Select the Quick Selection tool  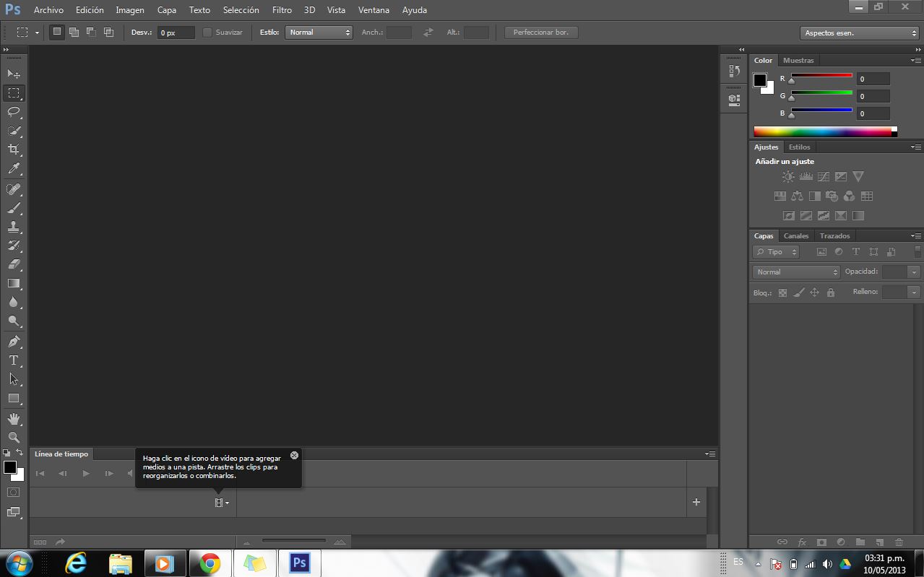coord(14,131)
